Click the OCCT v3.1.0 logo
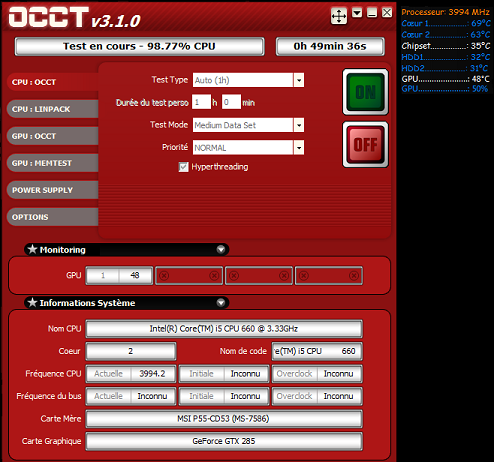Screen dimensions: 494x462 tap(75, 17)
